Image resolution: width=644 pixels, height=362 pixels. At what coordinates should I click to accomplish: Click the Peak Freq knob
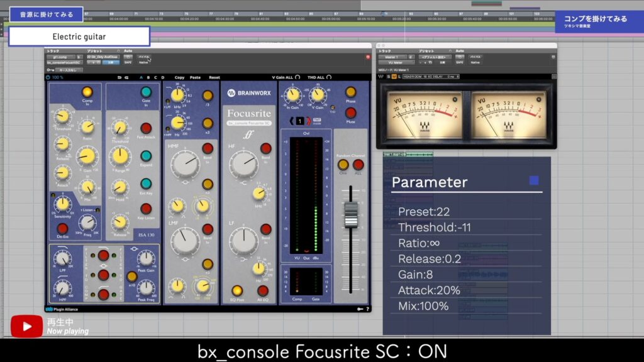click(x=146, y=288)
